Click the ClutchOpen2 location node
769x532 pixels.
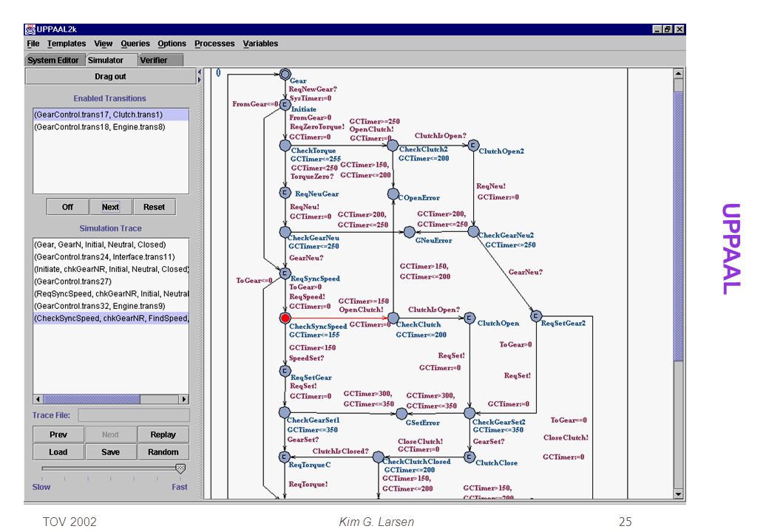point(473,145)
